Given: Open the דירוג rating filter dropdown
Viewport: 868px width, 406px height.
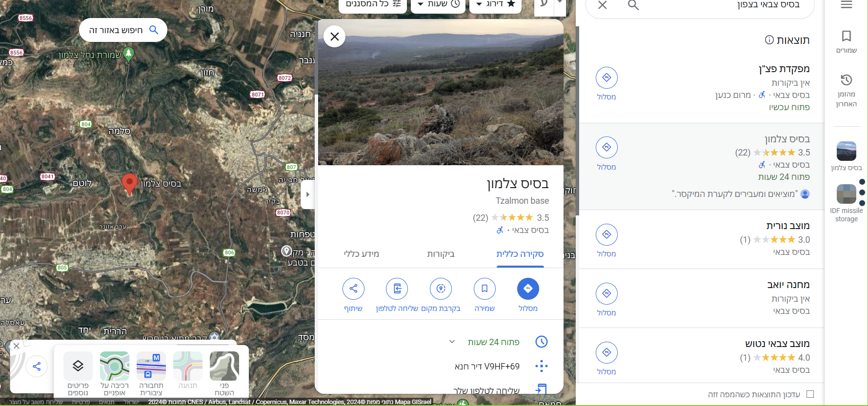Looking at the screenshot, I should (495, 4).
